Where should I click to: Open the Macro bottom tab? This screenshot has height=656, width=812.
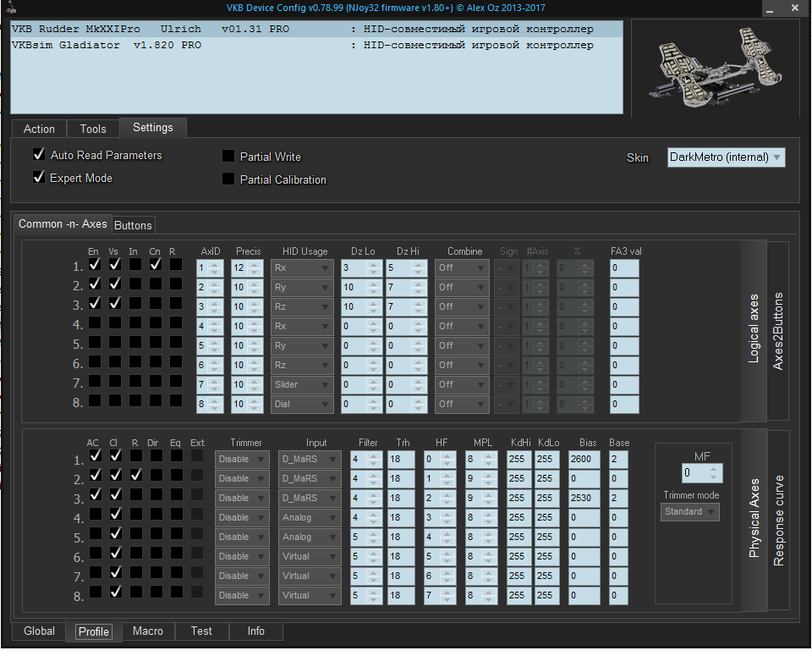148,631
